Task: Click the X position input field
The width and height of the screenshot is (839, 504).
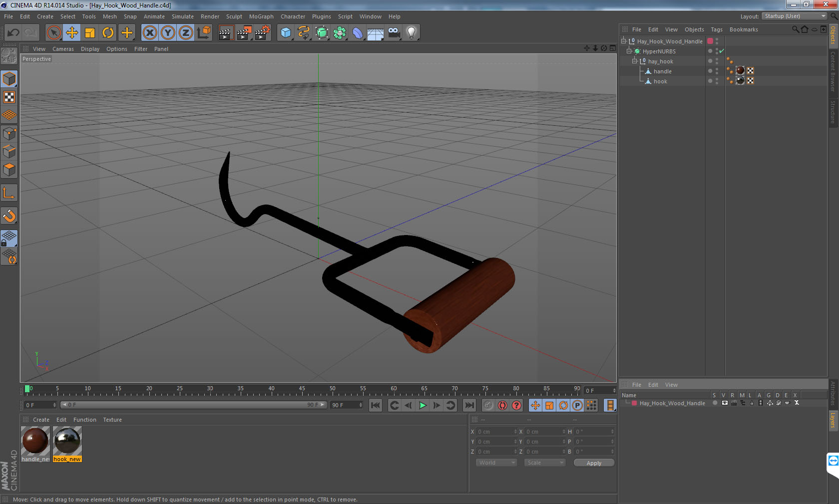Action: [x=497, y=432]
